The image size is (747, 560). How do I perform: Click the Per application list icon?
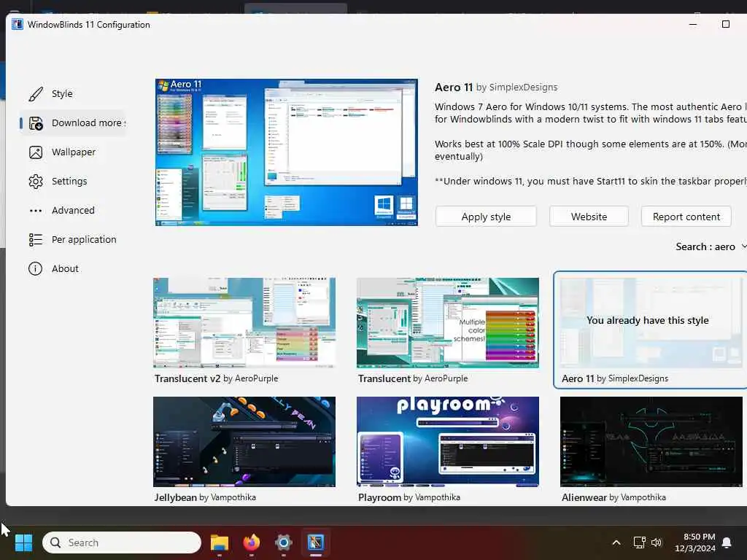(x=36, y=239)
